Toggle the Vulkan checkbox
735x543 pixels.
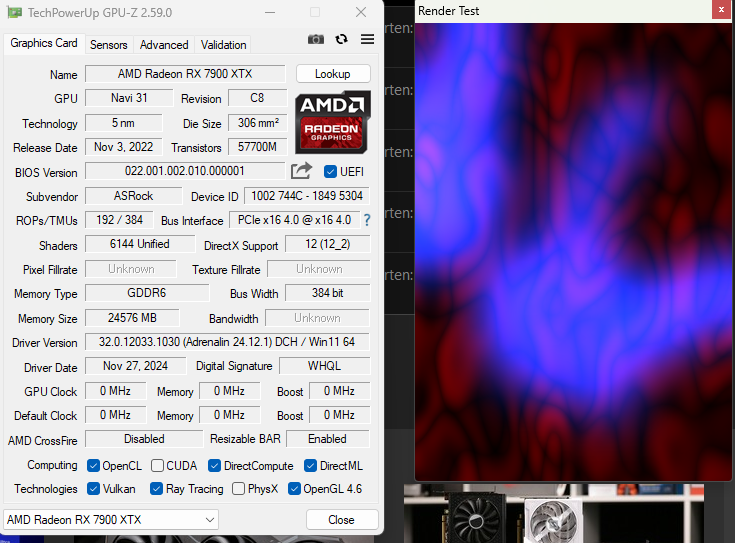pyautogui.click(x=93, y=489)
